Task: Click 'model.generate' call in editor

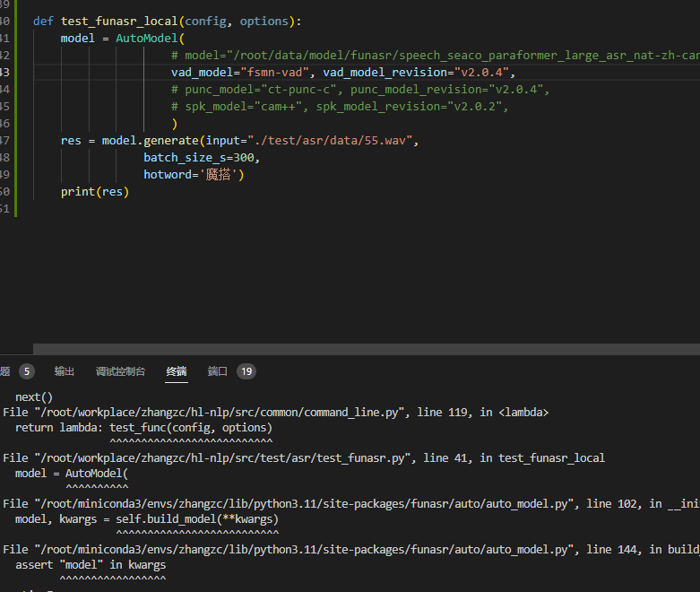Action: [x=150, y=141]
